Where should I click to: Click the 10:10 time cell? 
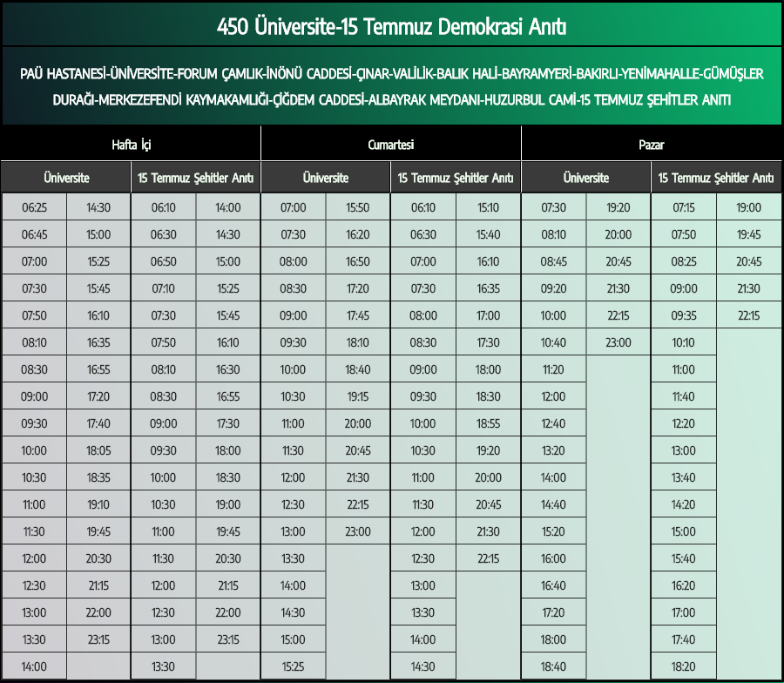684,342
